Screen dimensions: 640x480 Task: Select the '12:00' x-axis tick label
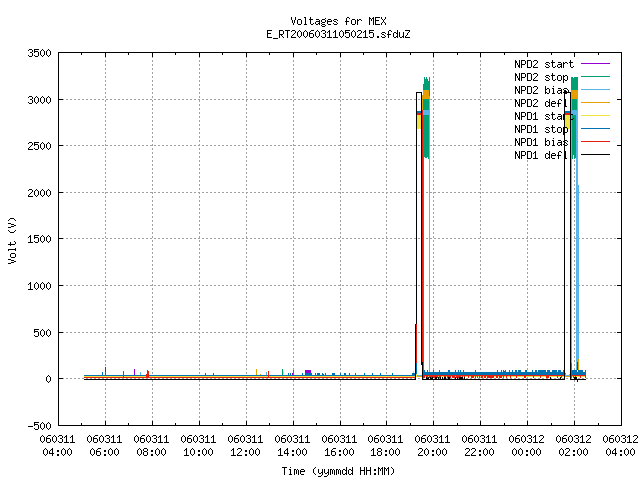245,453
